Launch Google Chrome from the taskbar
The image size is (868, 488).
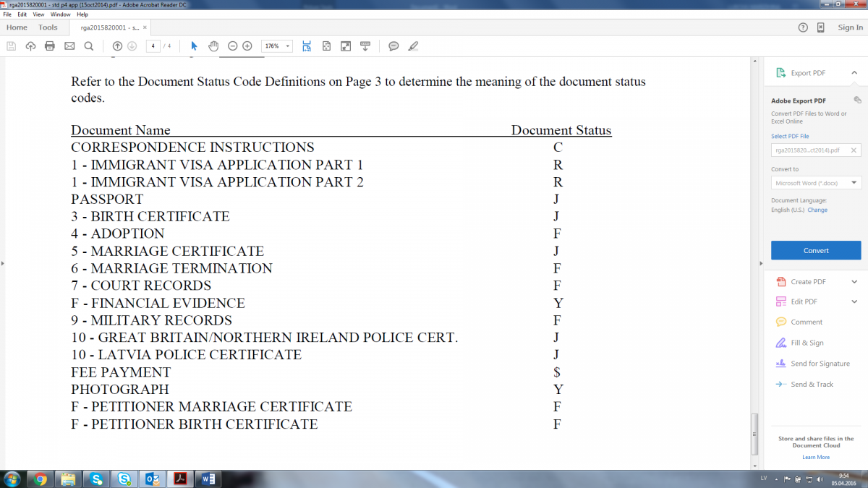tap(40, 479)
